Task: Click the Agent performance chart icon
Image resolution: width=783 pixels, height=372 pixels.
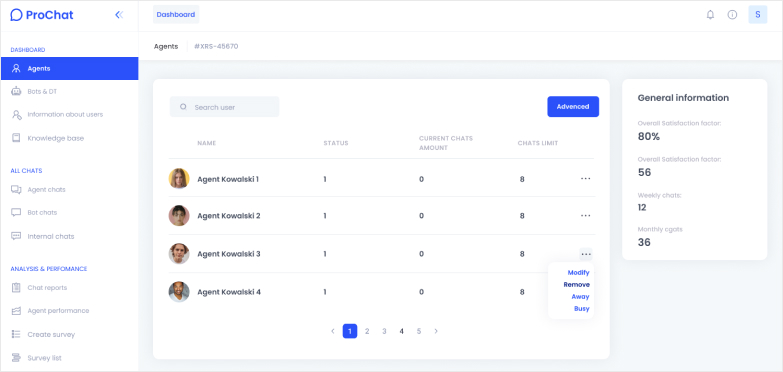Action: tap(16, 311)
